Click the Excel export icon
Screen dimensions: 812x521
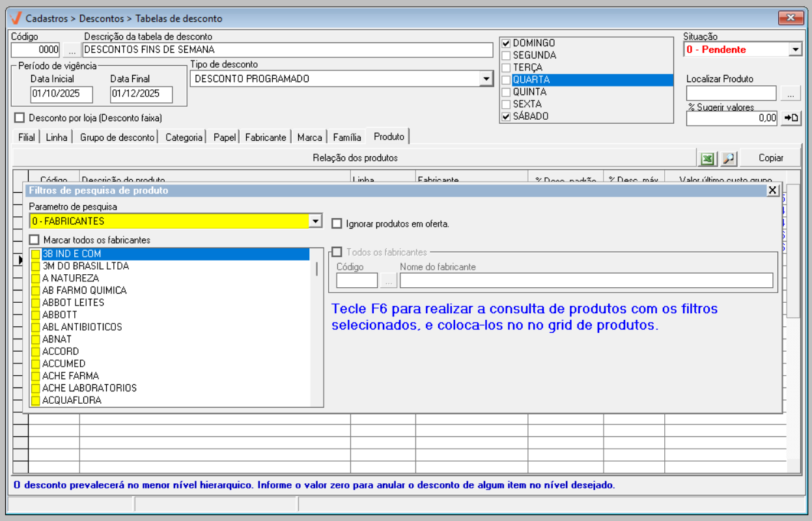(707, 158)
